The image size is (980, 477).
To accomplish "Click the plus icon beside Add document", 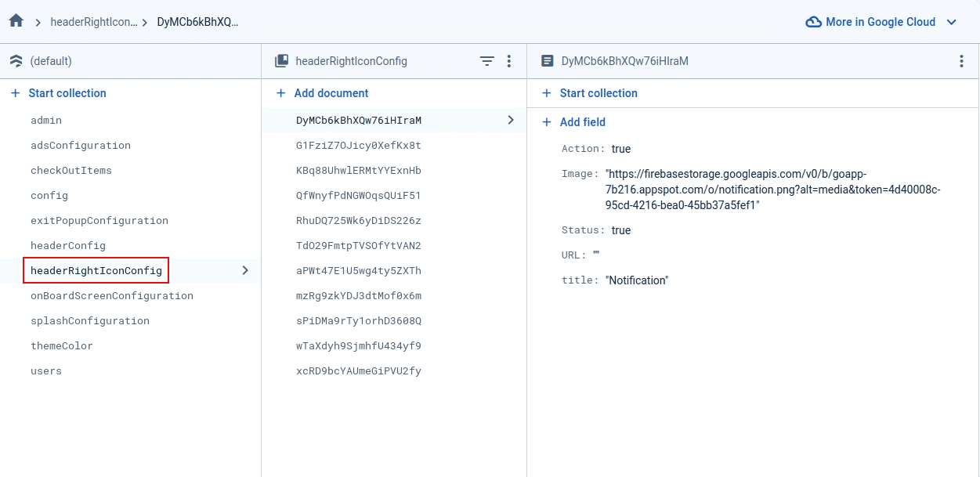I will click(x=280, y=93).
